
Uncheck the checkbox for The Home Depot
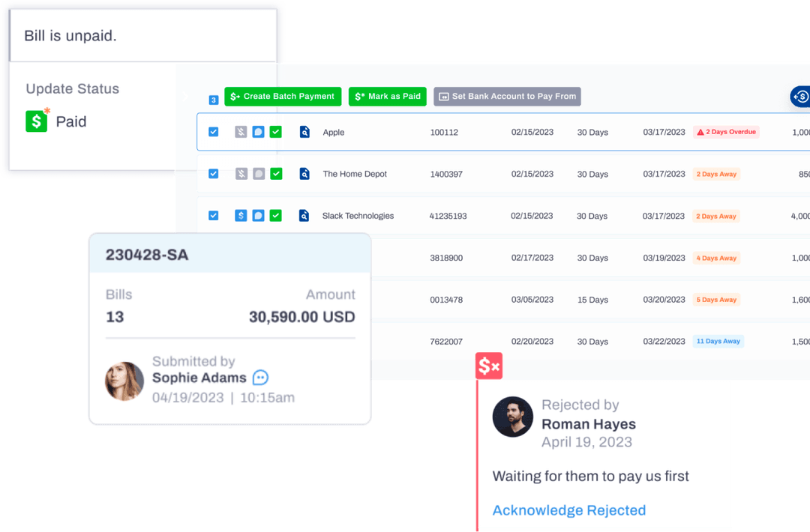tap(213, 174)
